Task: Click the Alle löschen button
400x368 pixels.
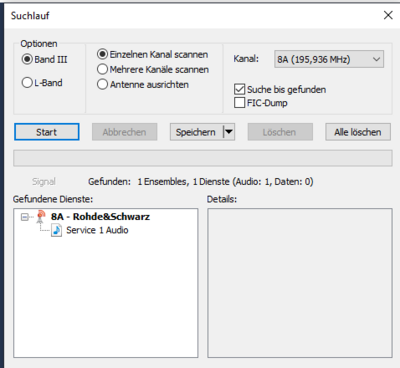Action: [x=358, y=132]
